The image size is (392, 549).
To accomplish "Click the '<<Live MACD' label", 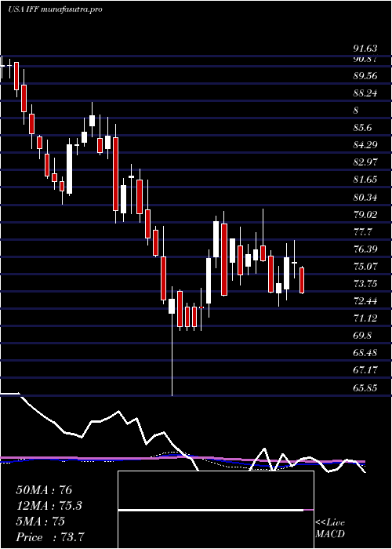I will coord(330,529).
